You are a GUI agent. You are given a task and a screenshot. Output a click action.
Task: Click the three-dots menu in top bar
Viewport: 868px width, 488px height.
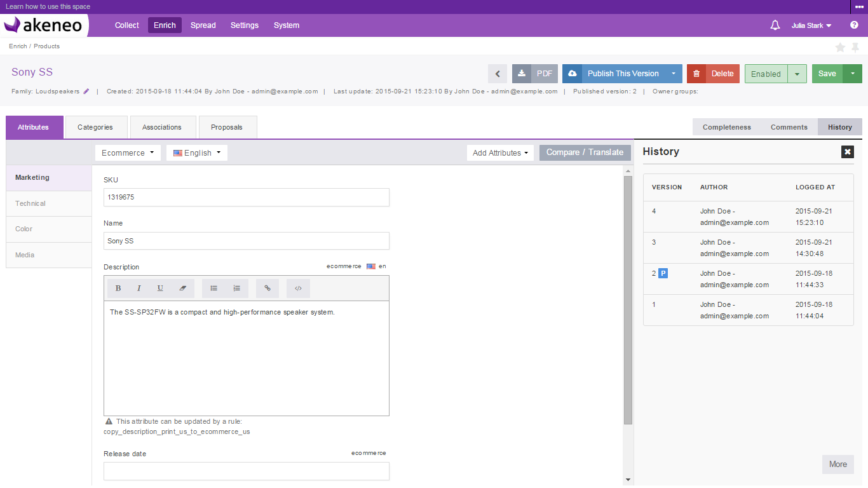click(x=859, y=7)
